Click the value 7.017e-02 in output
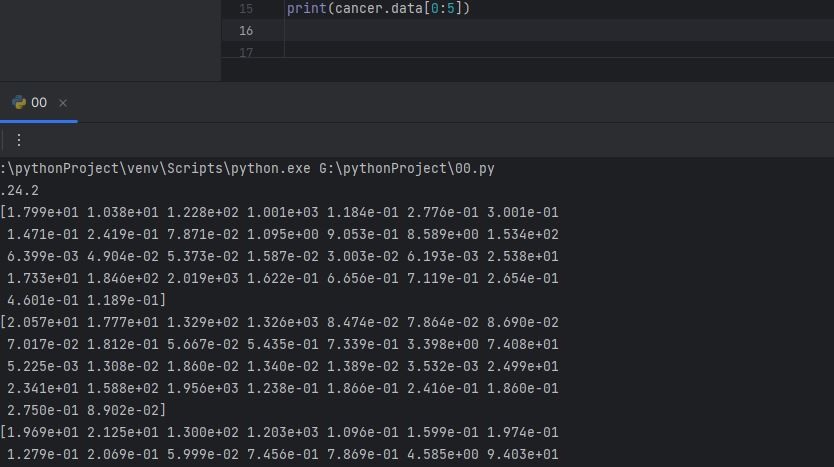The height and width of the screenshot is (467, 834). [43, 345]
